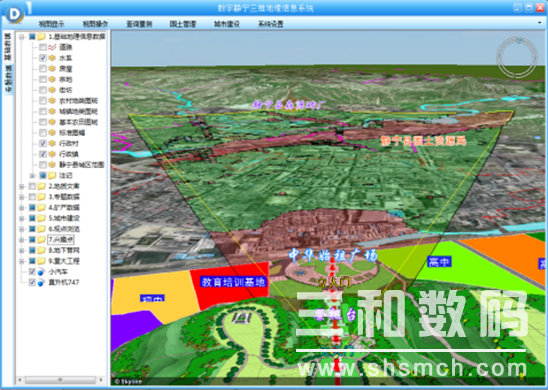Click the 高中 label on green zone
The image size is (548, 390).
[x=439, y=261]
